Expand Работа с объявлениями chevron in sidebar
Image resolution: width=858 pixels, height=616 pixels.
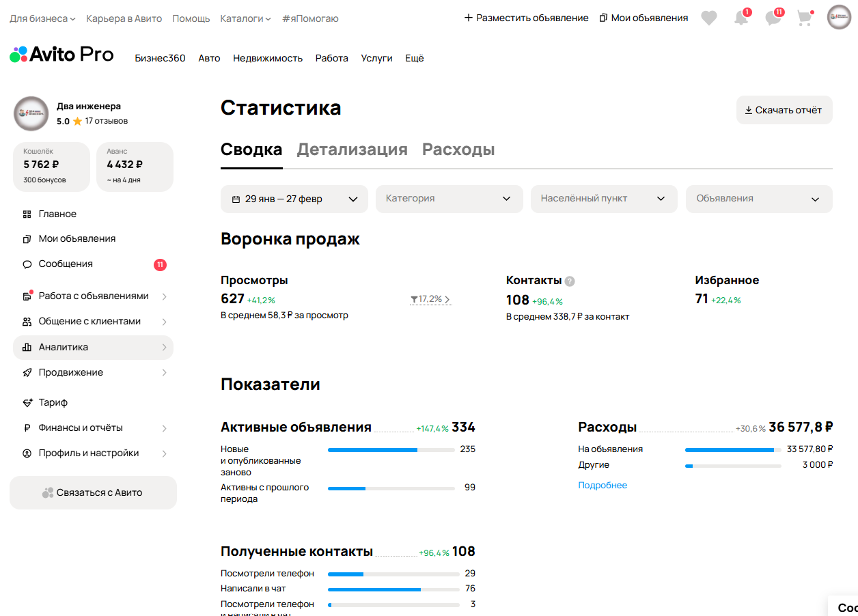[x=164, y=296]
